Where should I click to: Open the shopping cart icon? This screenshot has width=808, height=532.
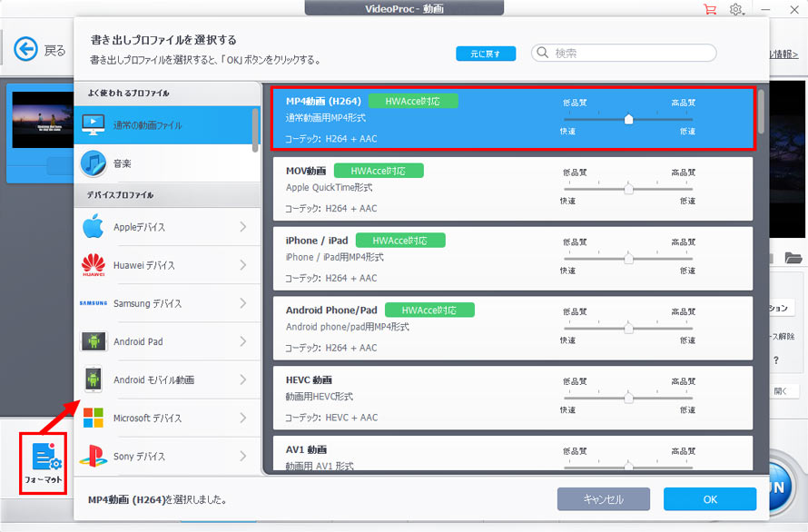710,9
